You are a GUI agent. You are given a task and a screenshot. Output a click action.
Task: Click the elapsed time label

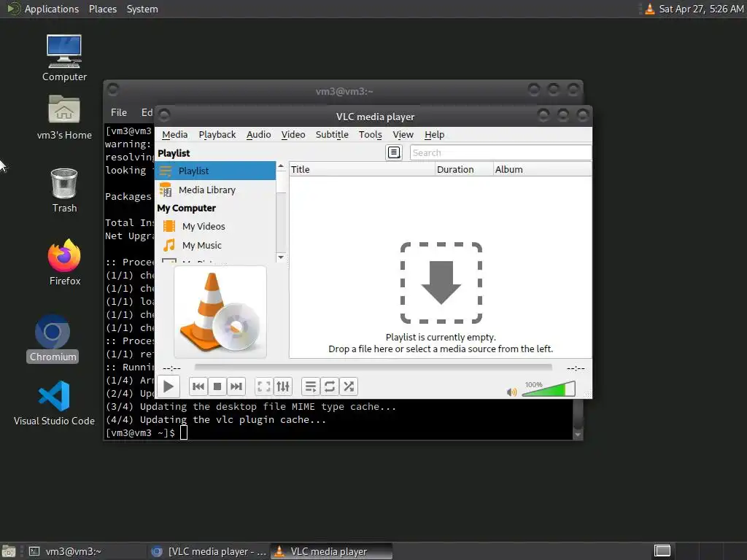[x=171, y=368]
